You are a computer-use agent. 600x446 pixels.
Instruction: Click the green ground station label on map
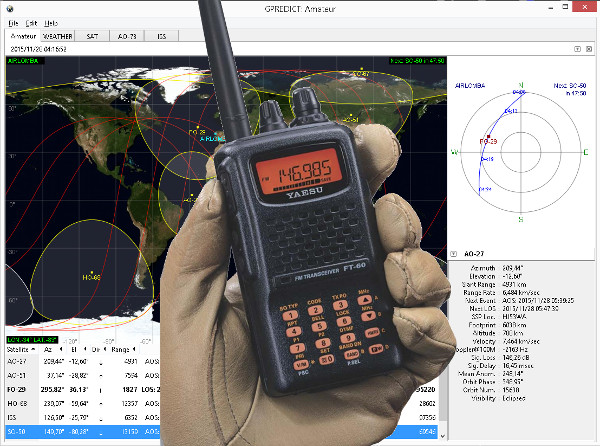point(23,60)
